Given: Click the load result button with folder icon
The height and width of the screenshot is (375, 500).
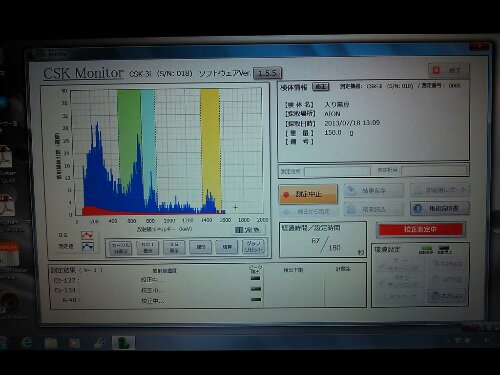Looking at the screenshot, I should [374, 209].
